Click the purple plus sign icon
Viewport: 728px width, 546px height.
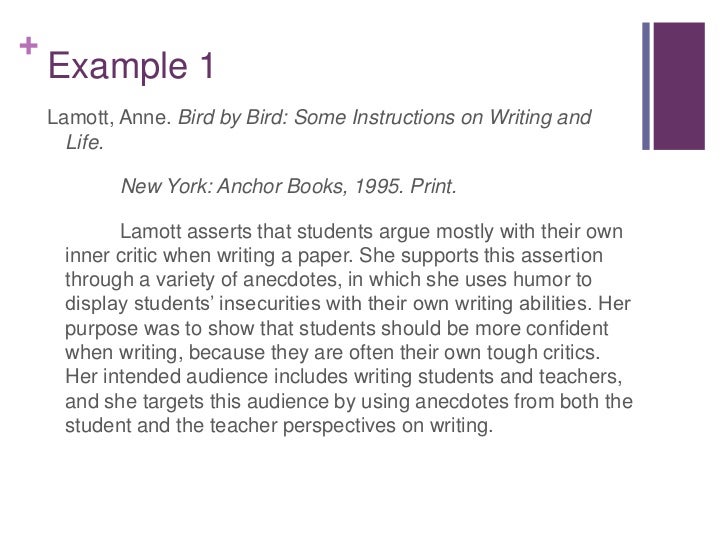tap(28, 46)
